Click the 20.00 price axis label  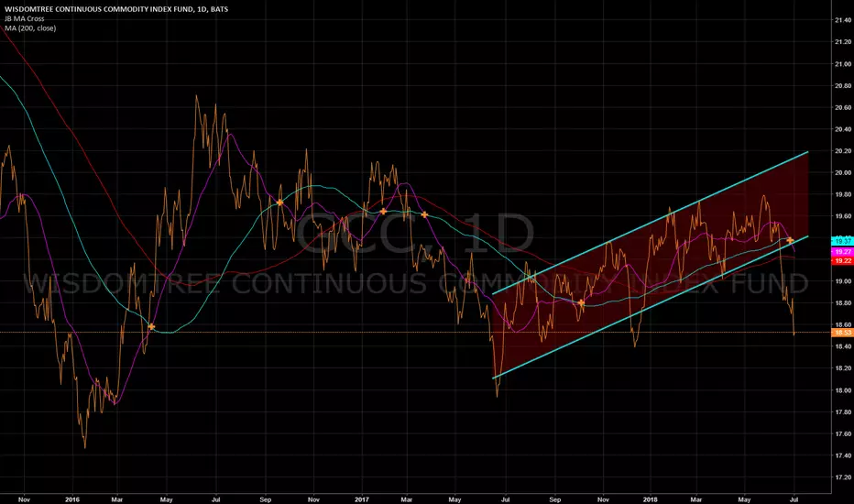click(843, 172)
